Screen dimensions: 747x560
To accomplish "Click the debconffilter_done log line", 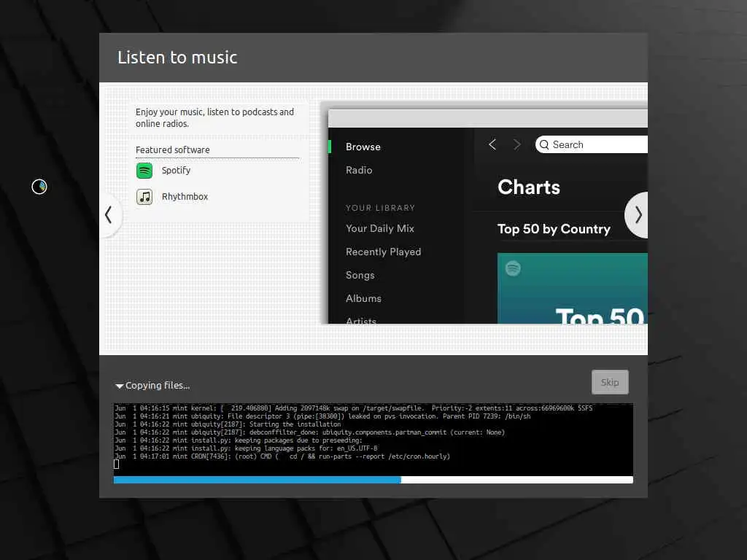I will tap(309, 432).
